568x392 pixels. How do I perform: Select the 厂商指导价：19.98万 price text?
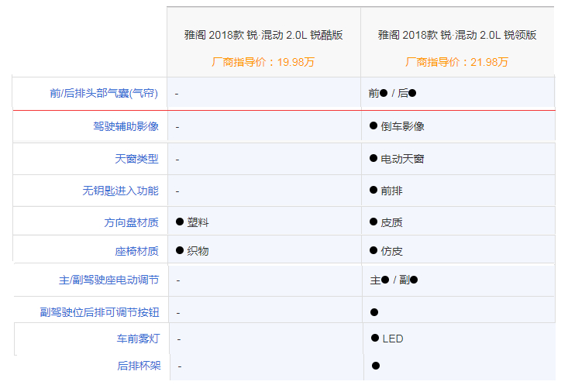(263, 62)
